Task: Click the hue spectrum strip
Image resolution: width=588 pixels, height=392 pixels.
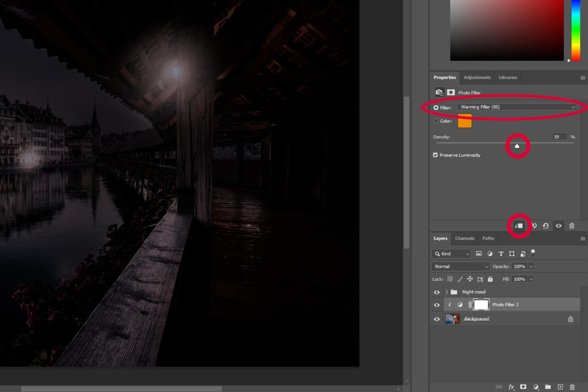Action: (576, 30)
